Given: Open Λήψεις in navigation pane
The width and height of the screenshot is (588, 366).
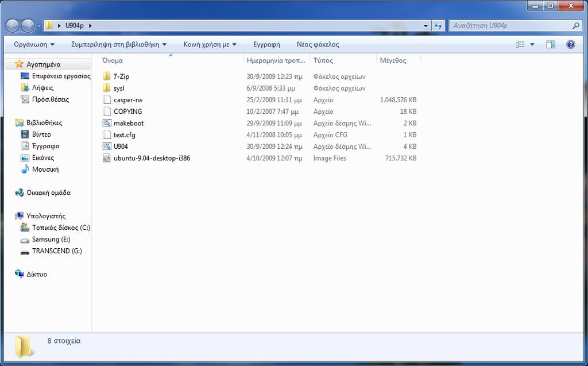Looking at the screenshot, I should [x=42, y=88].
